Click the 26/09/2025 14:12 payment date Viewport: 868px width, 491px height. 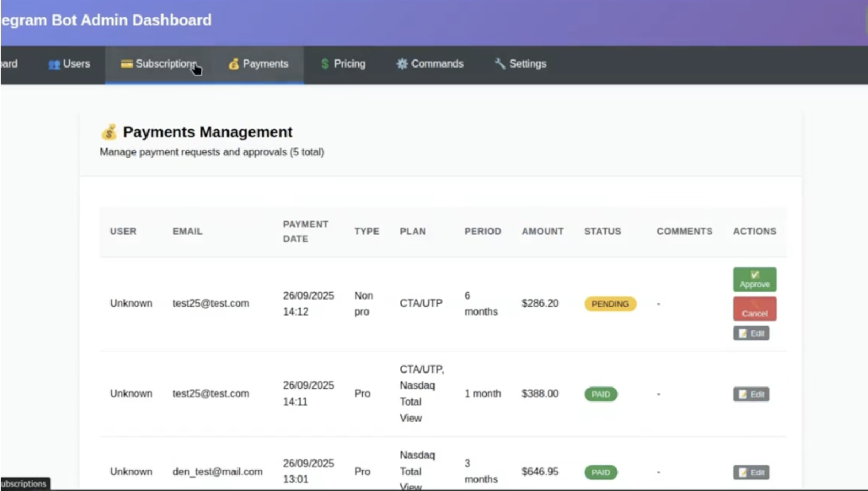308,303
